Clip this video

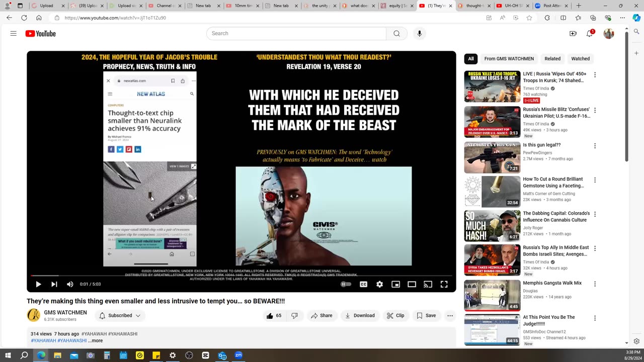click(395, 316)
